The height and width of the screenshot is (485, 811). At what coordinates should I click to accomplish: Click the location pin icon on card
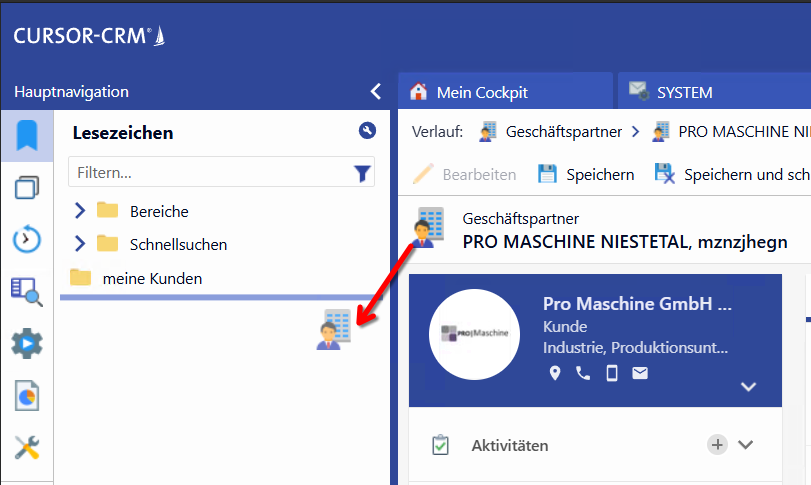coord(555,373)
